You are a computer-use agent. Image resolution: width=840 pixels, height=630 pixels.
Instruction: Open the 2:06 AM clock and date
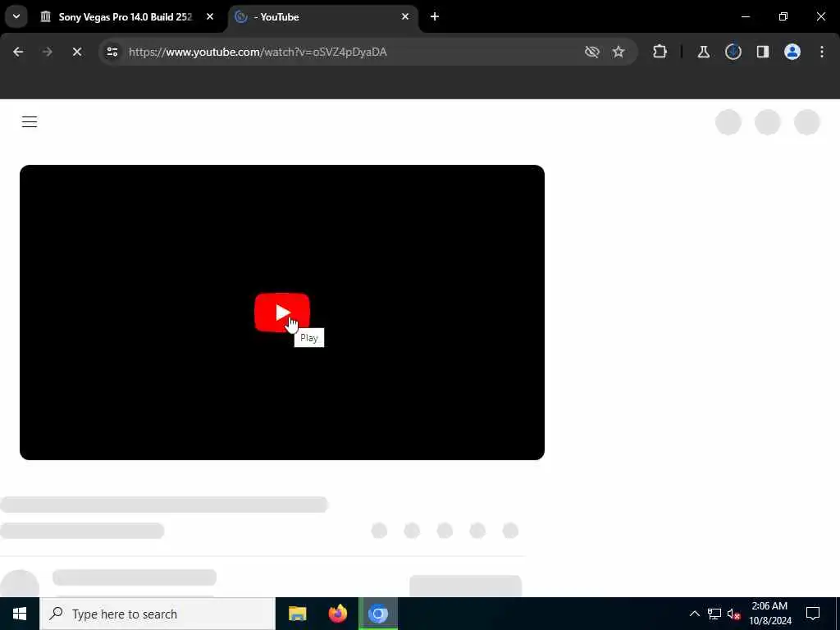click(x=769, y=614)
